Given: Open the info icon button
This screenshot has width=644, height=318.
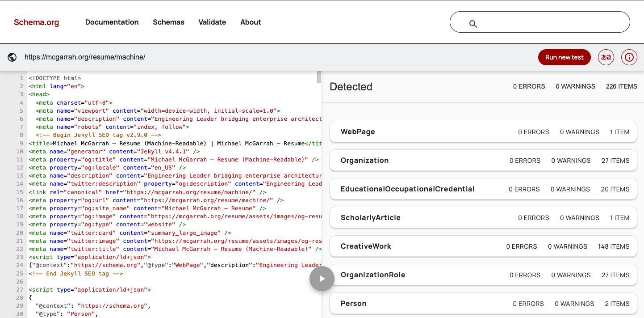Looking at the screenshot, I should click(629, 57).
